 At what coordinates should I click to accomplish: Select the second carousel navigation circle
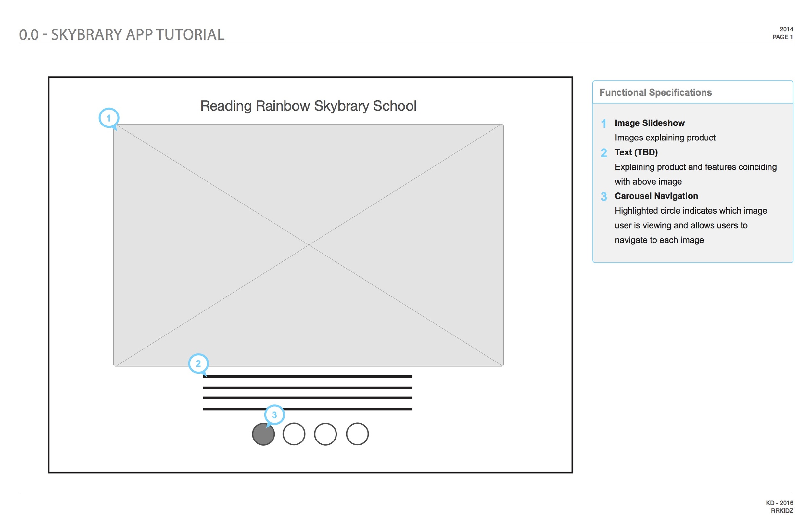click(294, 434)
